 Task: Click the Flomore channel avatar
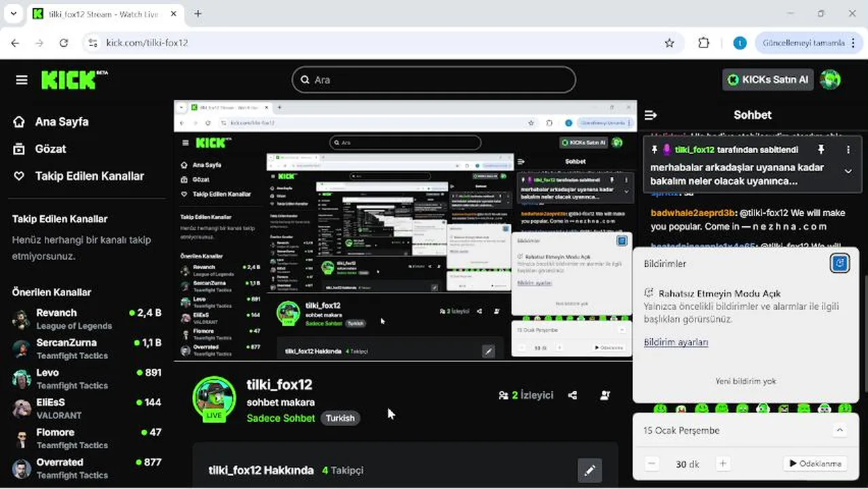pyautogui.click(x=22, y=439)
